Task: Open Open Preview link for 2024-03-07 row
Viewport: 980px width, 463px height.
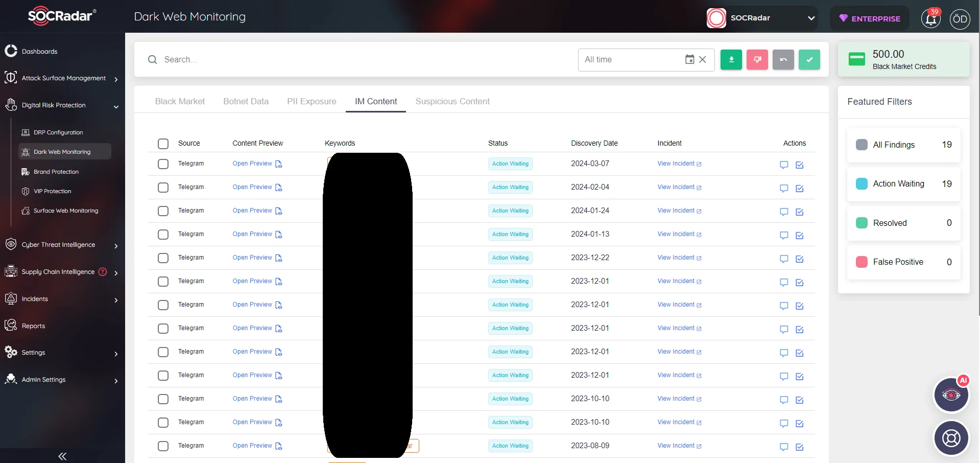Action: (252, 164)
